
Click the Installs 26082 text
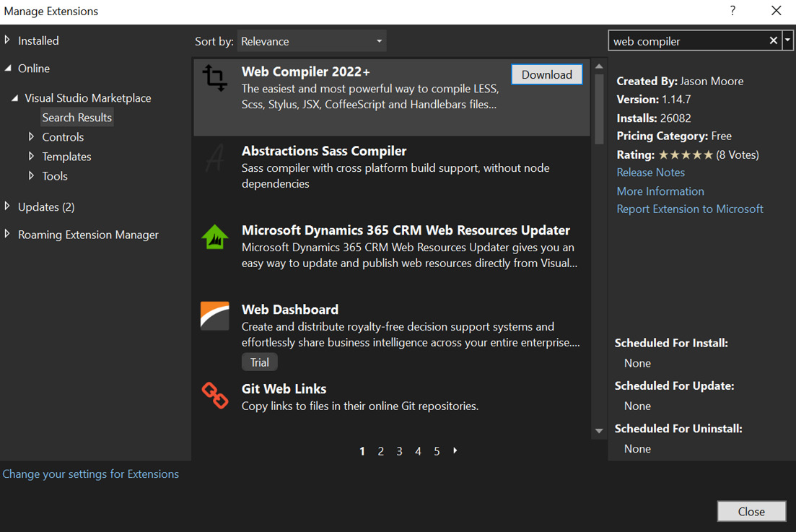653,118
